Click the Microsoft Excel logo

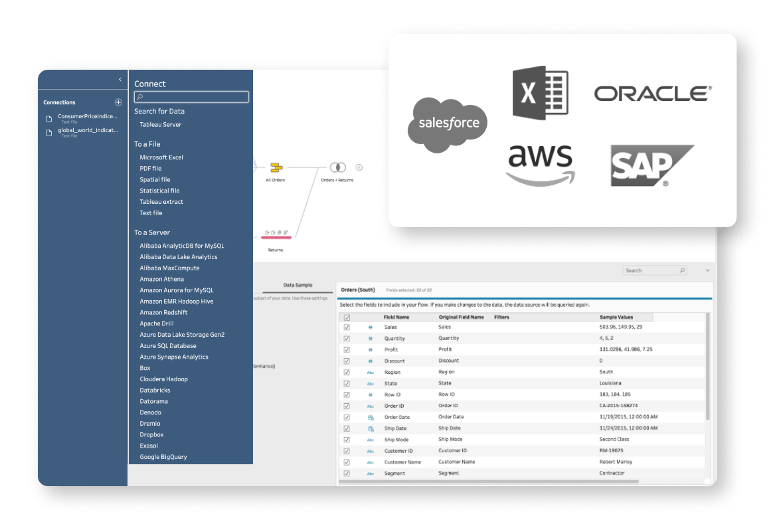[x=540, y=93]
